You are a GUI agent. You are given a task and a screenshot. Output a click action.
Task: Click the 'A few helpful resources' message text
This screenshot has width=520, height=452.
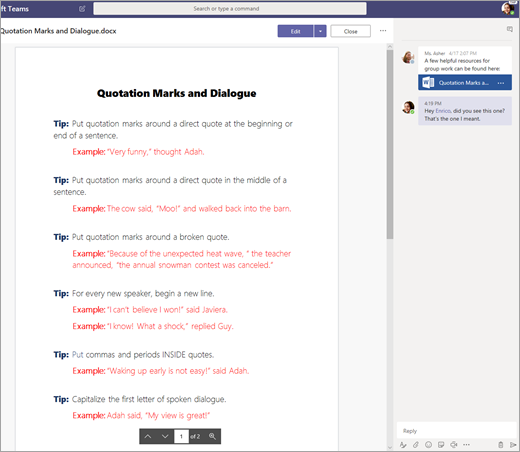[x=462, y=65]
